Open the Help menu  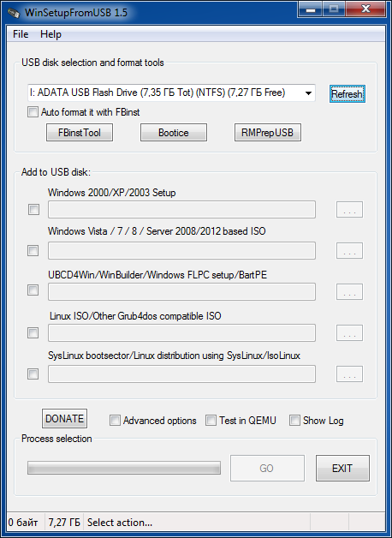(x=50, y=34)
